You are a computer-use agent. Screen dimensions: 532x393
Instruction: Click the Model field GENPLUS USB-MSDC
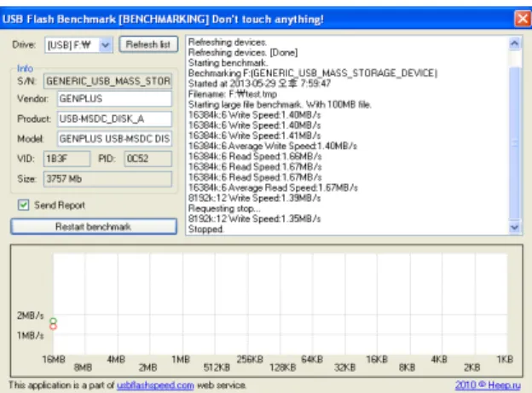click(114, 139)
